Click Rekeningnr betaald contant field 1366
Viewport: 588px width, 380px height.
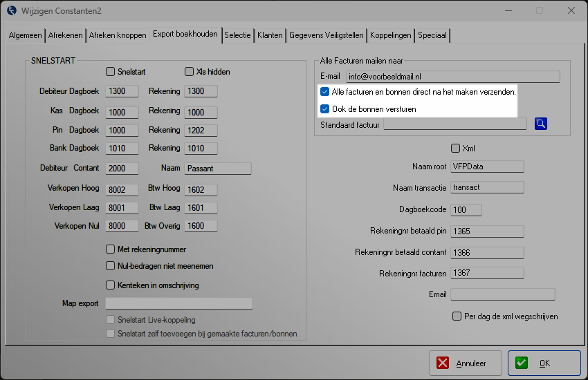[487, 253]
